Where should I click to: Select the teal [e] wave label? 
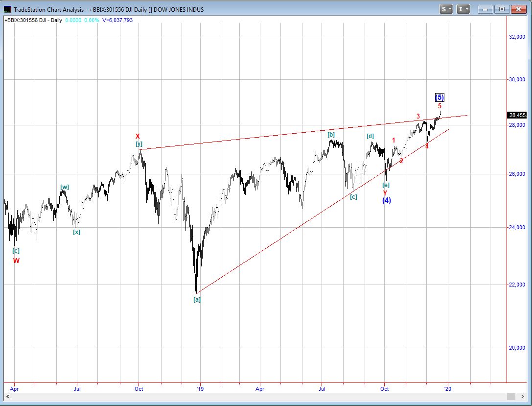click(386, 185)
